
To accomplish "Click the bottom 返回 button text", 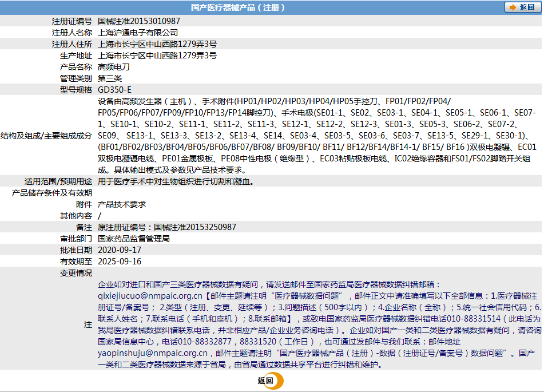I will tap(265, 381).
